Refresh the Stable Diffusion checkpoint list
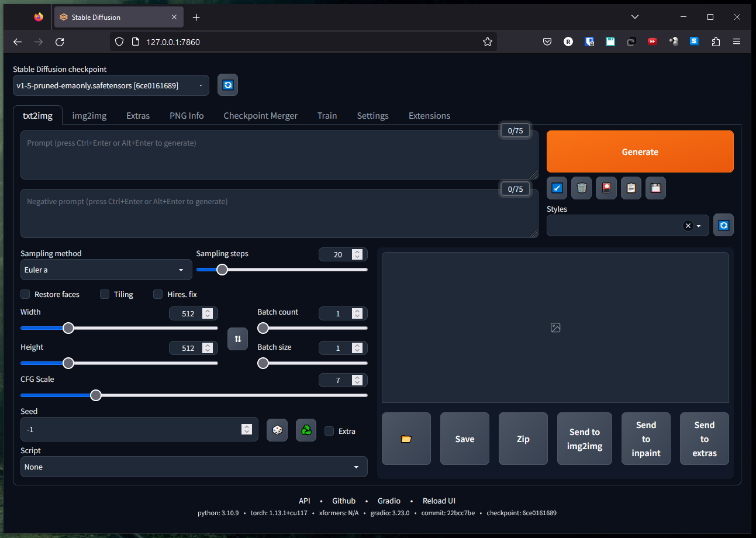The height and width of the screenshot is (538, 756). [x=227, y=85]
